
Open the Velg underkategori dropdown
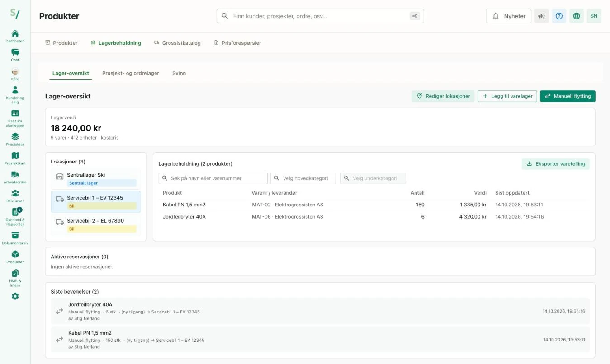pos(373,178)
